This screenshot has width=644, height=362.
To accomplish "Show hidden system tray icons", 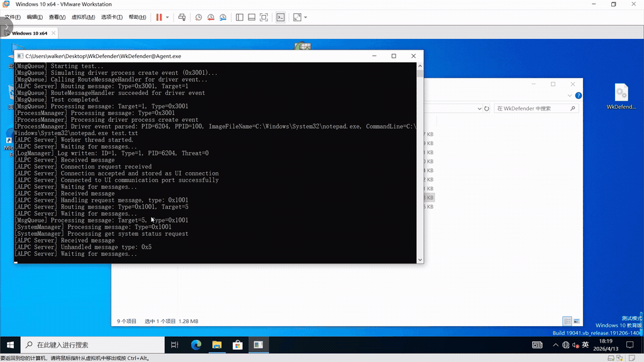I will [555, 345].
